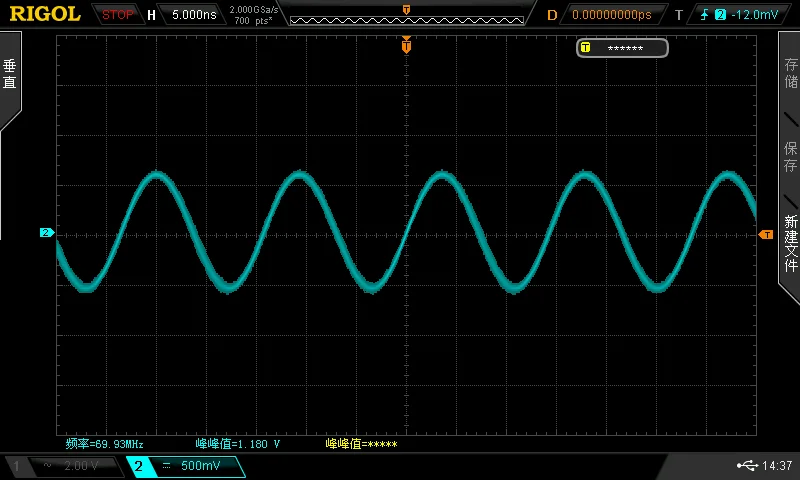800x480 pixels.
Task: Open the 存储 storage menu tab
Action: click(791, 72)
